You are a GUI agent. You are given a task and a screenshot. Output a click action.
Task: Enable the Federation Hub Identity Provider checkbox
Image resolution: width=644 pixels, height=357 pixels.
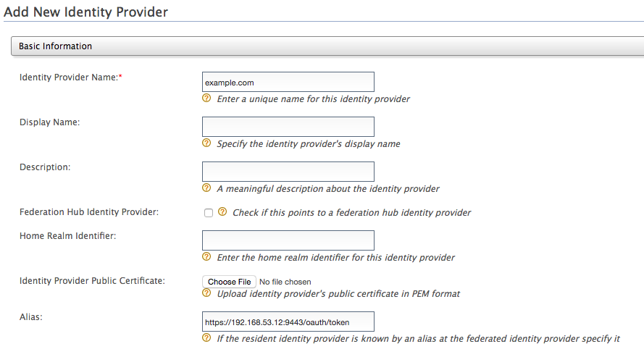pyautogui.click(x=209, y=213)
